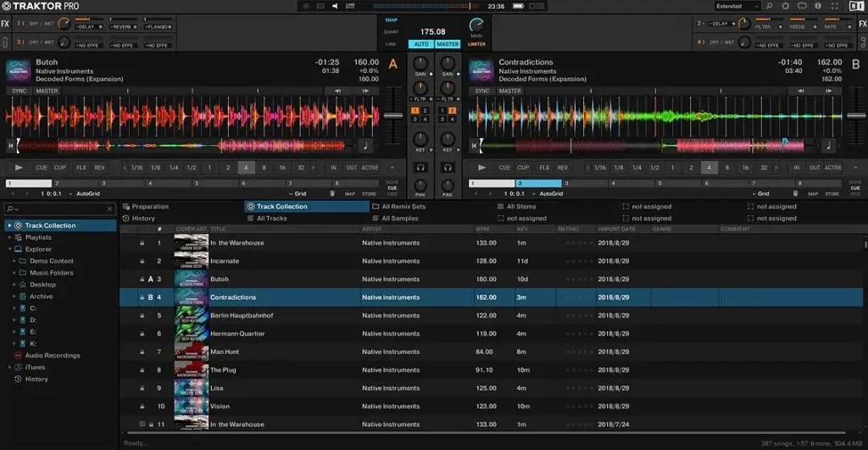Viewport: 868px width, 450px height.
Task: Click deck A CUE button
Action: (x=42, y=168)
